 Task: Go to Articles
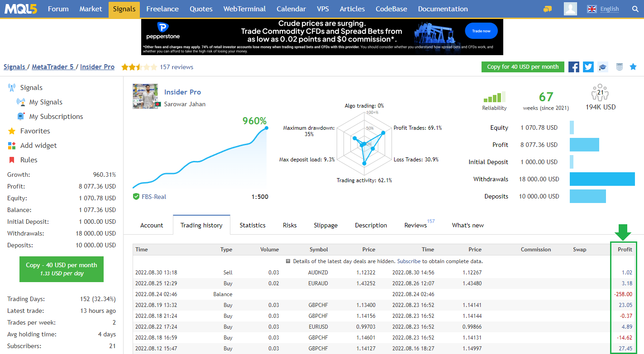tap(352, 9)
